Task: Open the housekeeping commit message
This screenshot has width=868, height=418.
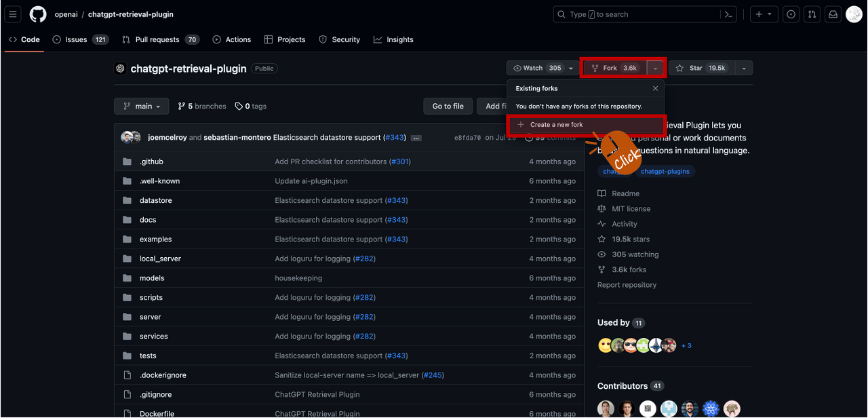Action: tap(298, 278)
